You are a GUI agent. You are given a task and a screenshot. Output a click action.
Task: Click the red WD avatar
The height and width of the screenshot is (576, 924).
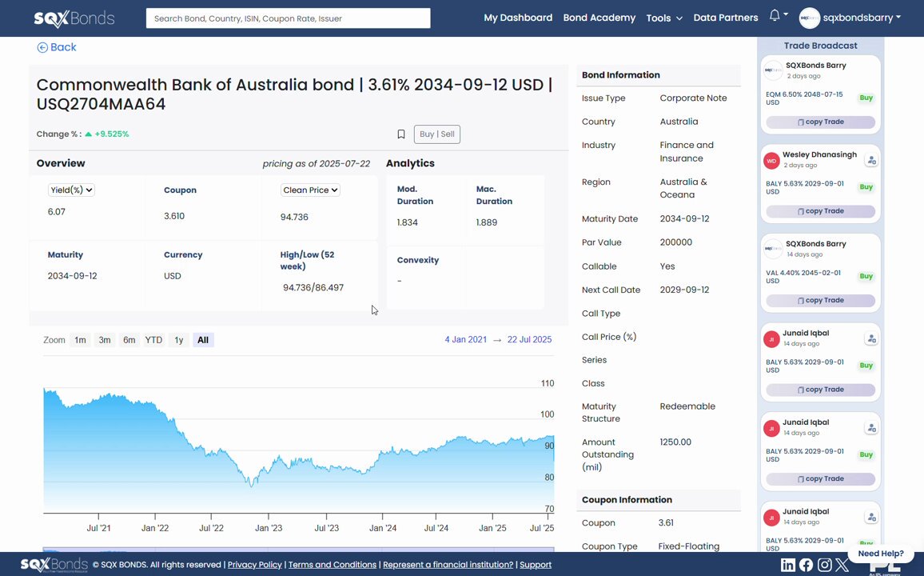tap(771, 160)
